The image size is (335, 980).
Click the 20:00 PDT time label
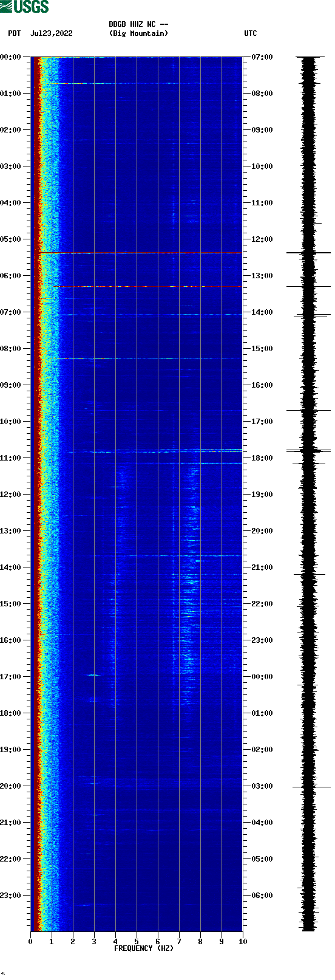click(10, 786)
